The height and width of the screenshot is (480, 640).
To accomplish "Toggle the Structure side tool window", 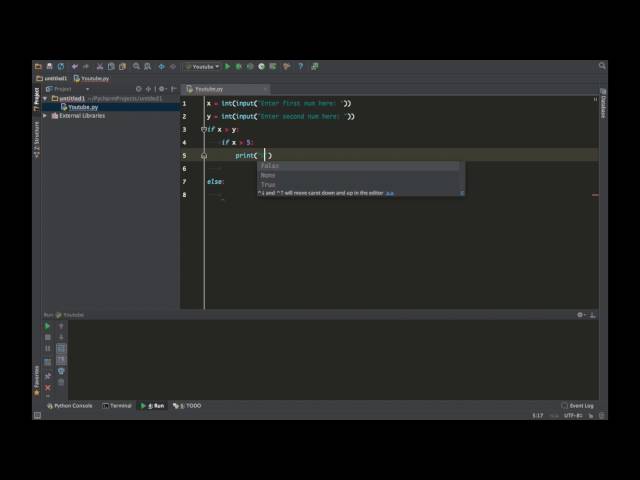I will (36, 139).
